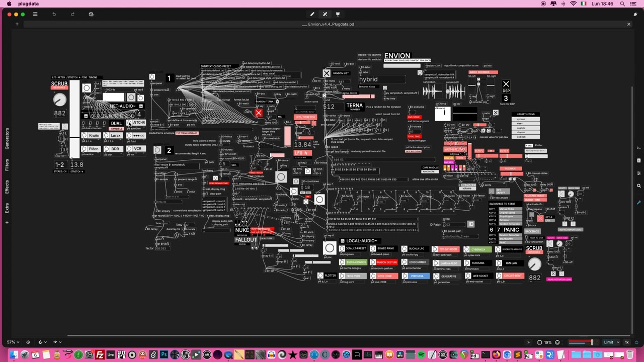Trigger the ECHOCHAMBER preset bang
Image resolution: width=644 pixels, height=362 pixels.
pyautogui.click(x=404, y=262)
